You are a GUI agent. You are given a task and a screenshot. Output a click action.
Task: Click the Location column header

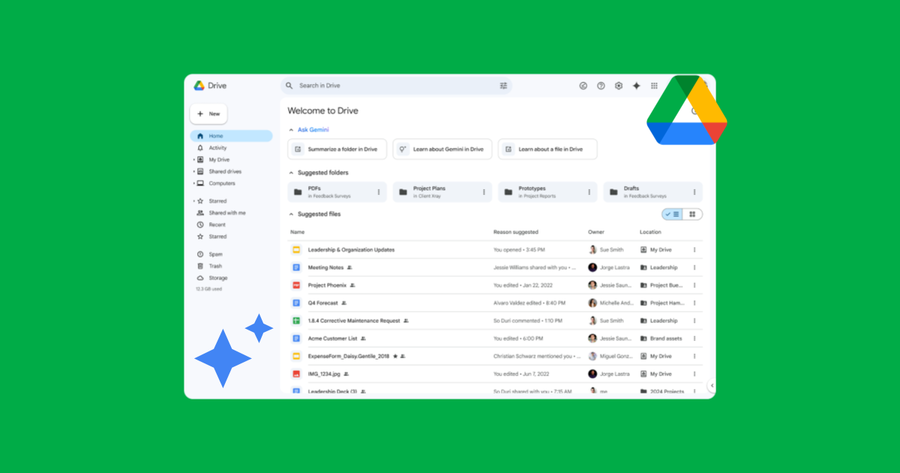click(650, 232)
